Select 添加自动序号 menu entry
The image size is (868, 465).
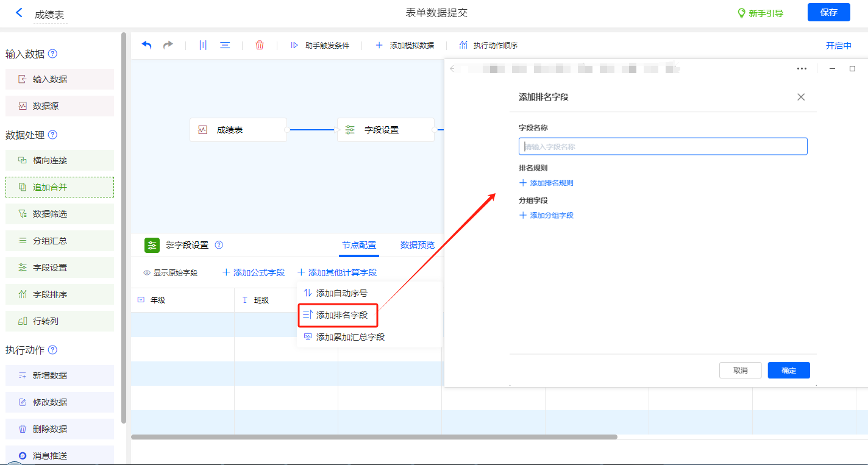coord(341,293)
